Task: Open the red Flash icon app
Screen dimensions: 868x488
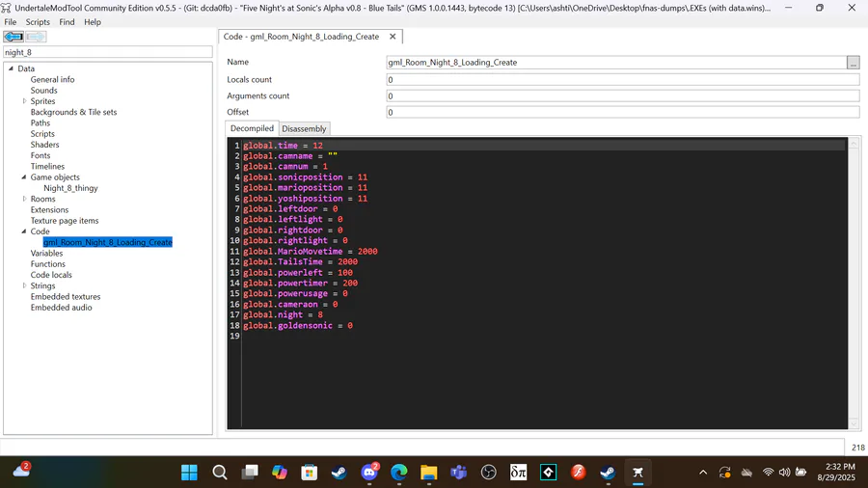Action: click(579, 472)
